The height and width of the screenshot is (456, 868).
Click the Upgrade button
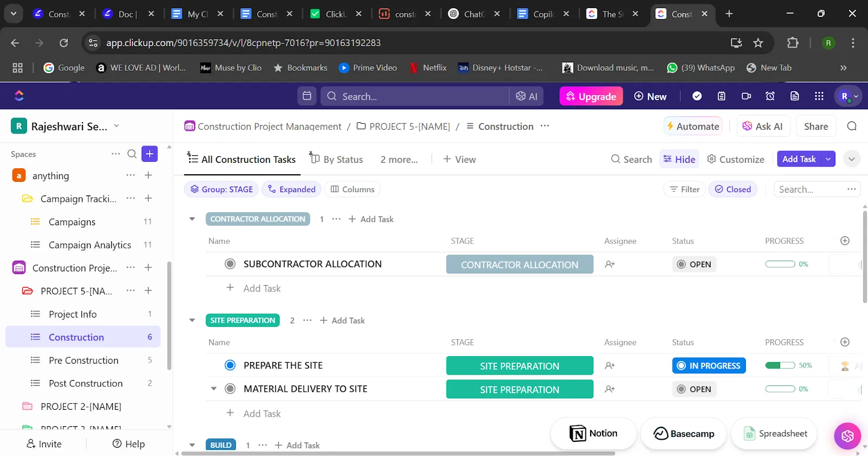591,96
